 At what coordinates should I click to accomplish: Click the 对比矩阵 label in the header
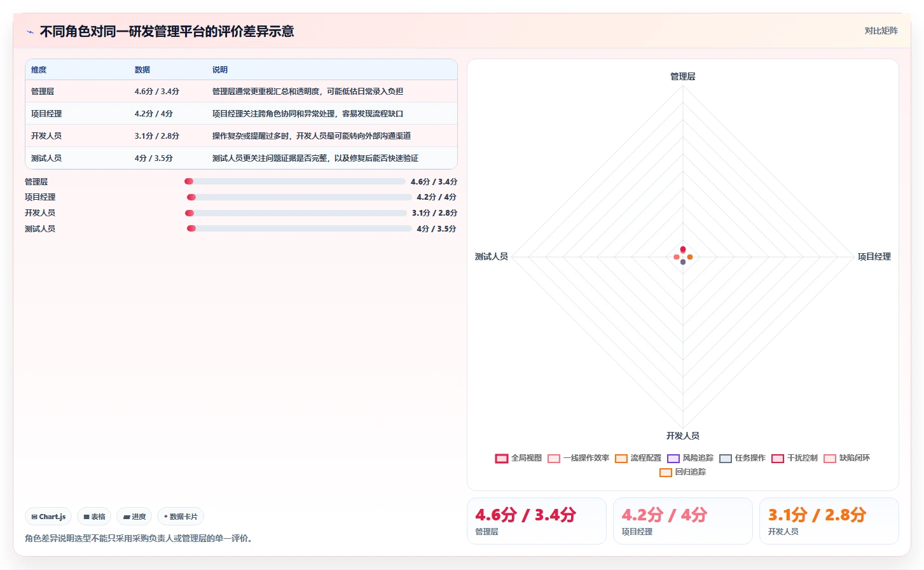tap(881, 31)
